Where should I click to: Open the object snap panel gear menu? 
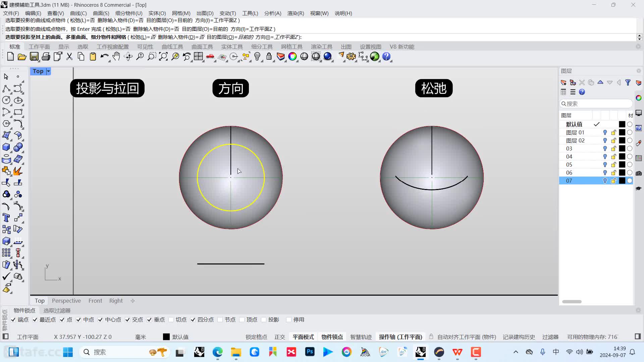638,310
